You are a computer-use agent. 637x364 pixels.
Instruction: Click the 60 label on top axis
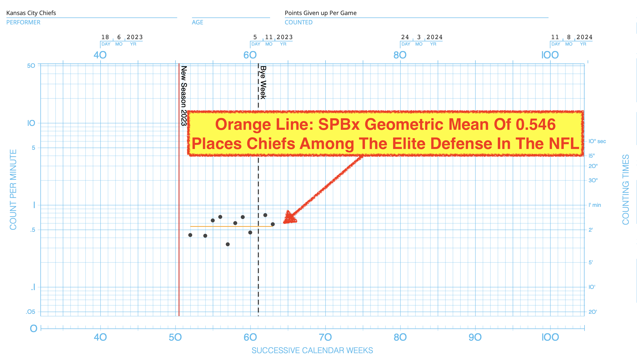[x=250, y=55]
